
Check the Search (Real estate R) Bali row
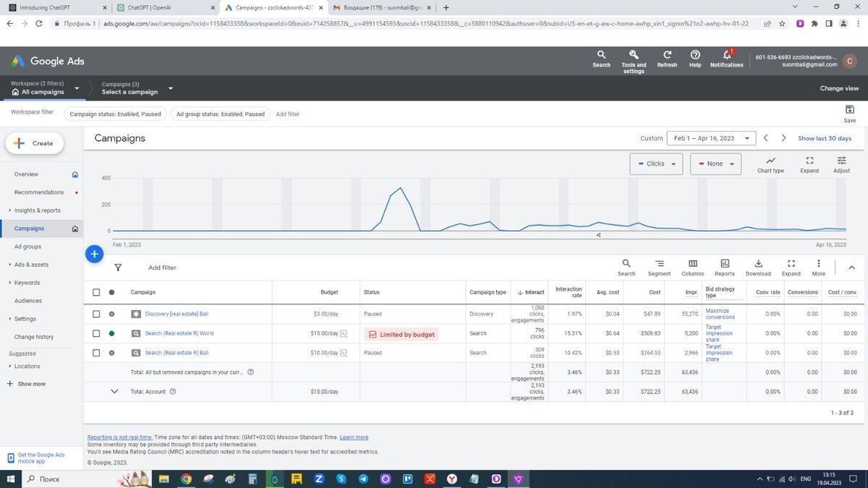pos(96,353)
